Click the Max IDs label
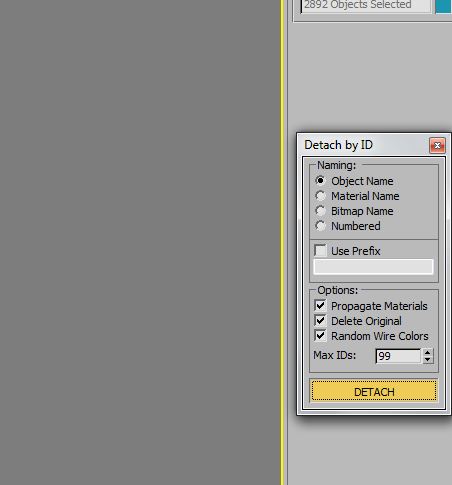452x485 pixels. pos(335,355)
